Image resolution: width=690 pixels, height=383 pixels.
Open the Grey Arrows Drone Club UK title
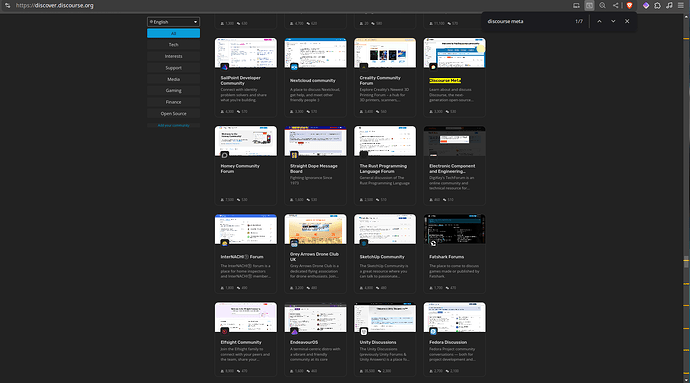pyautogui.click(x=314, y=257)
